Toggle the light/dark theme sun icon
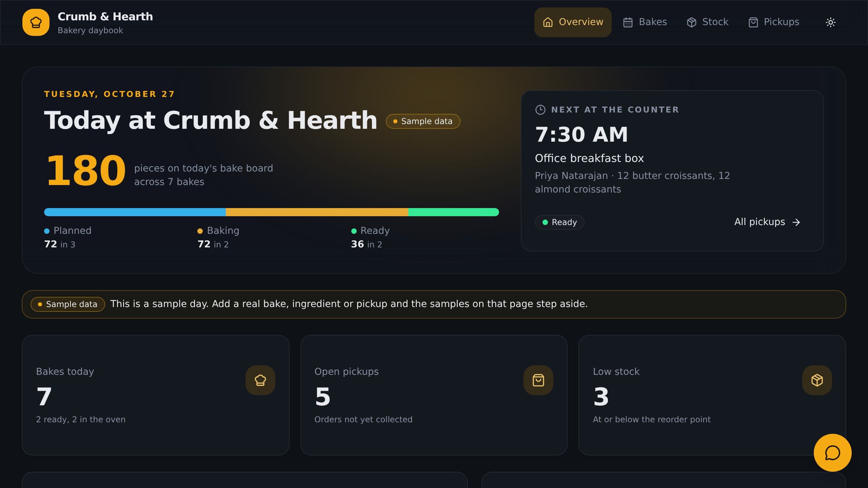The image size is (868, 488). tap(830, 22)
